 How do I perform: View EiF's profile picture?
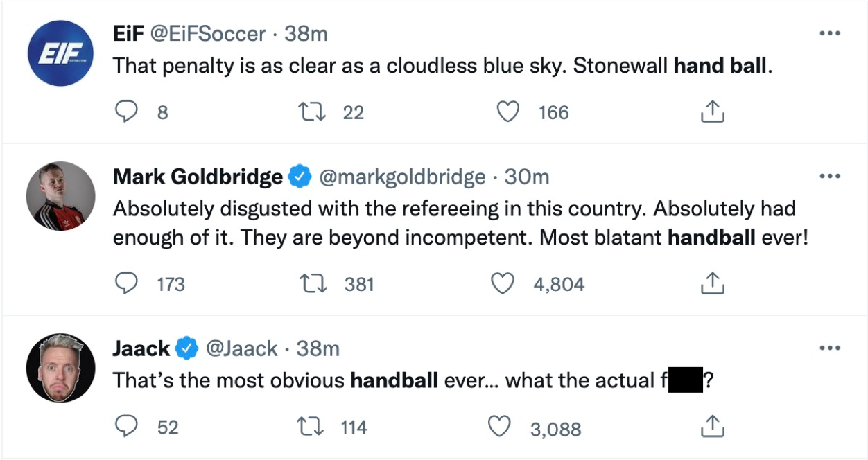(x=60, y=53)
